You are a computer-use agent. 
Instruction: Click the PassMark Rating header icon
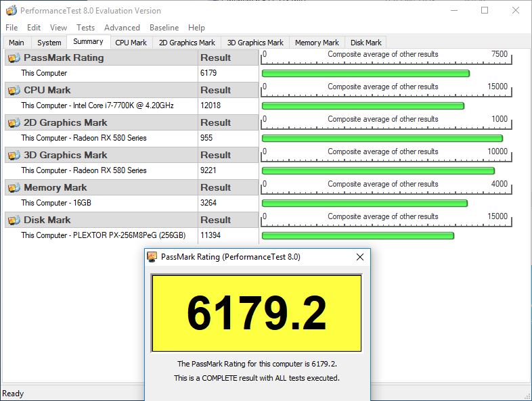[x=14, y=58]
